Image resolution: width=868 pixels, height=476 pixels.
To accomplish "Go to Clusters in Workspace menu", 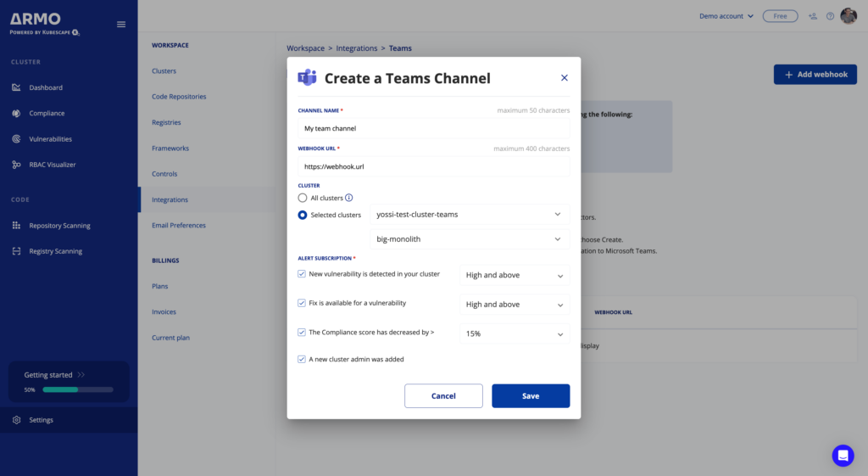I will (164, 71).
